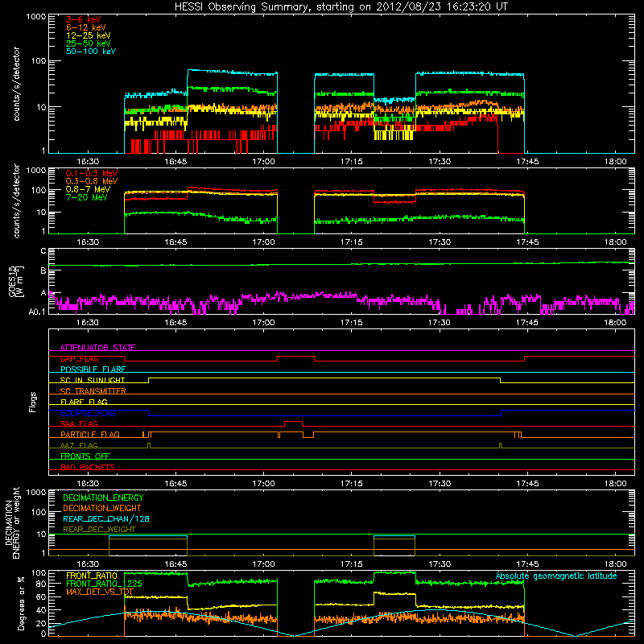Screen dimensions: 644x644
Task: Click the 0.3-0.8 MeV legend label
Action: pyautogui.click(x=92, y=181)
